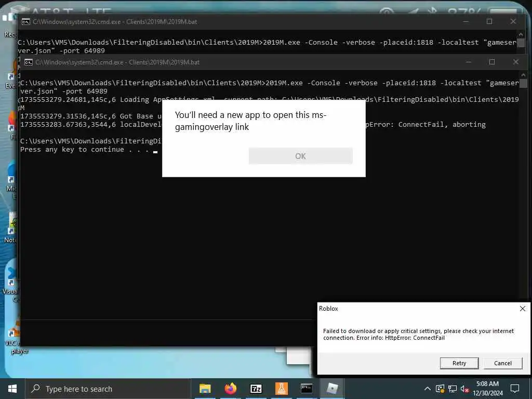This screenshot has height=399, width=532.
Task: Close the back cmd window
Action: point(513,21)
